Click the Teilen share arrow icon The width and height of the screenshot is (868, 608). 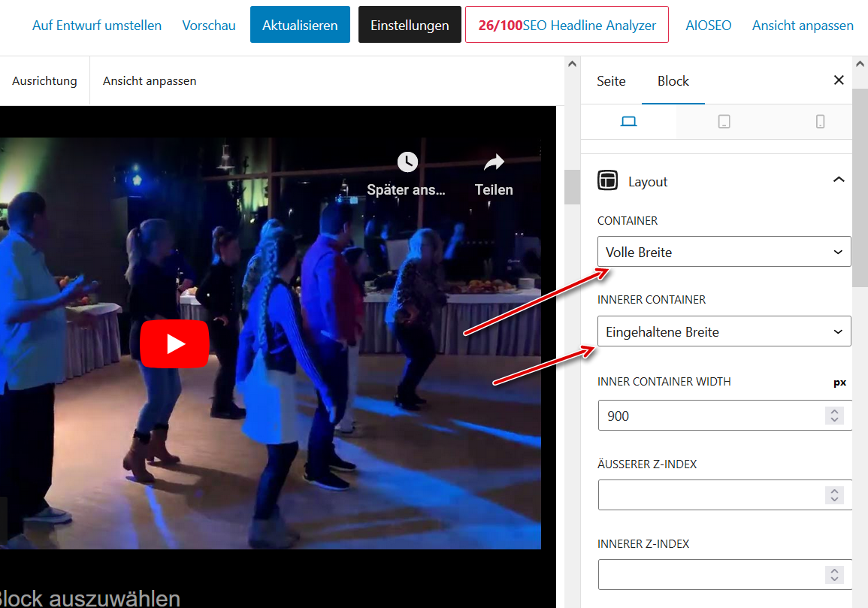tap(494, 162)
